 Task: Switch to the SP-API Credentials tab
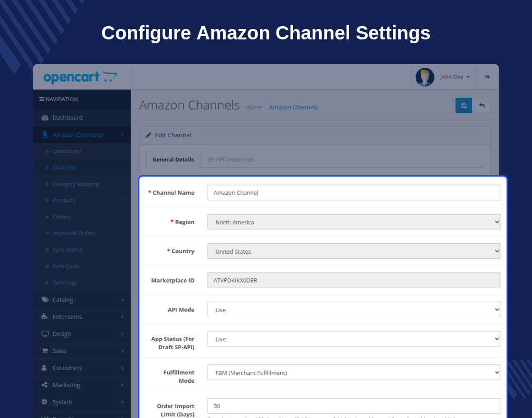click(231, 160)
